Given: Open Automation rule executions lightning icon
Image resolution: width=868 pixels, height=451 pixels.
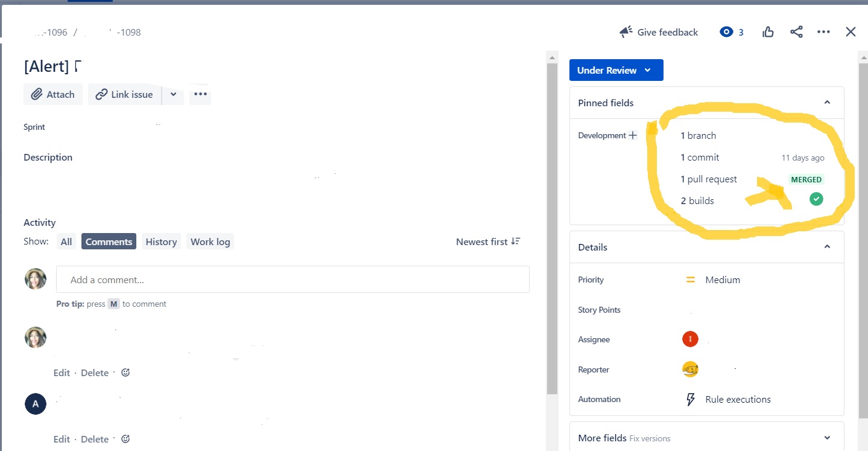Looking at the screenshot, I should 689,399.
